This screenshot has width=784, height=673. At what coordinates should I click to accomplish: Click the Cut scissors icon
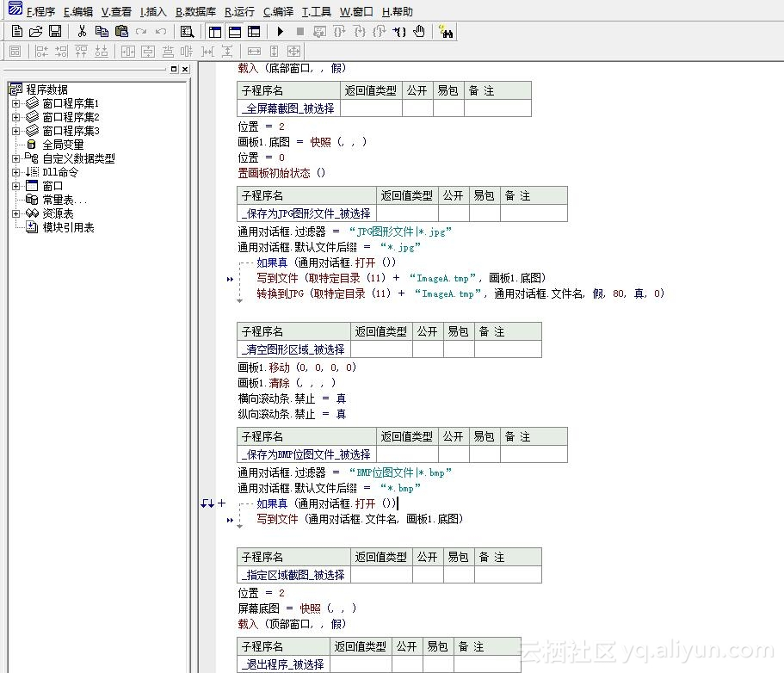click(x=82, y=32)
